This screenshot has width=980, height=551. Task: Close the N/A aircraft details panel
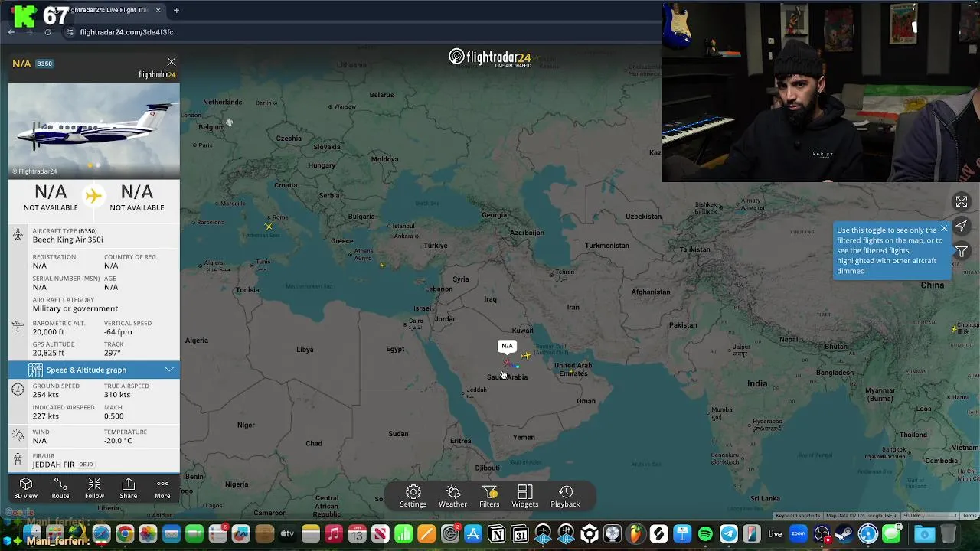pyautogui.click(x=171, y=62)
